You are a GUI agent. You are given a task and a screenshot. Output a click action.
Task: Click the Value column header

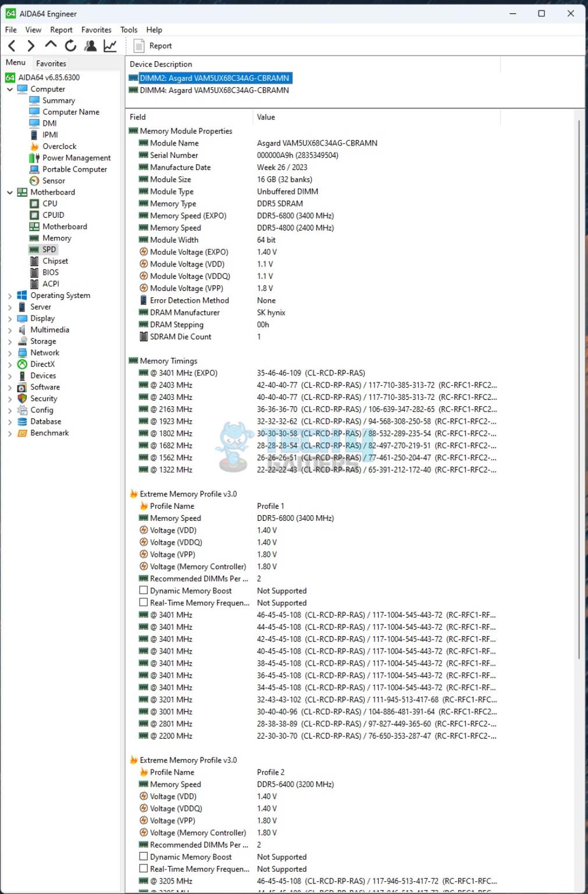[377, 117]
